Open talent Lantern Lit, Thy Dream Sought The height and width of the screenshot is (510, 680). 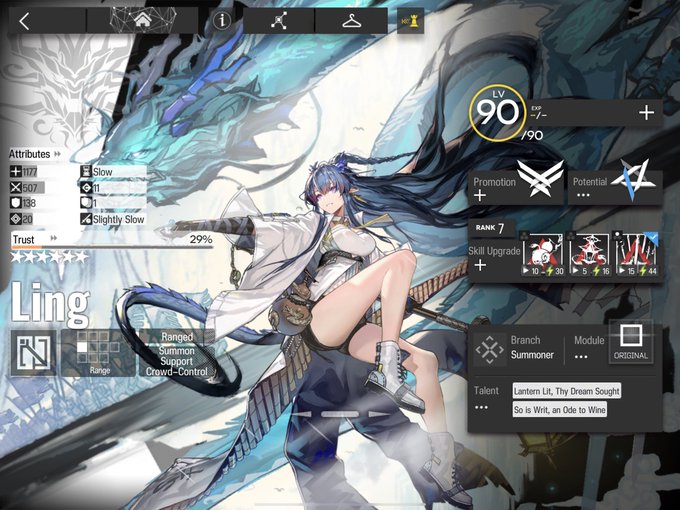coord(566,391)
